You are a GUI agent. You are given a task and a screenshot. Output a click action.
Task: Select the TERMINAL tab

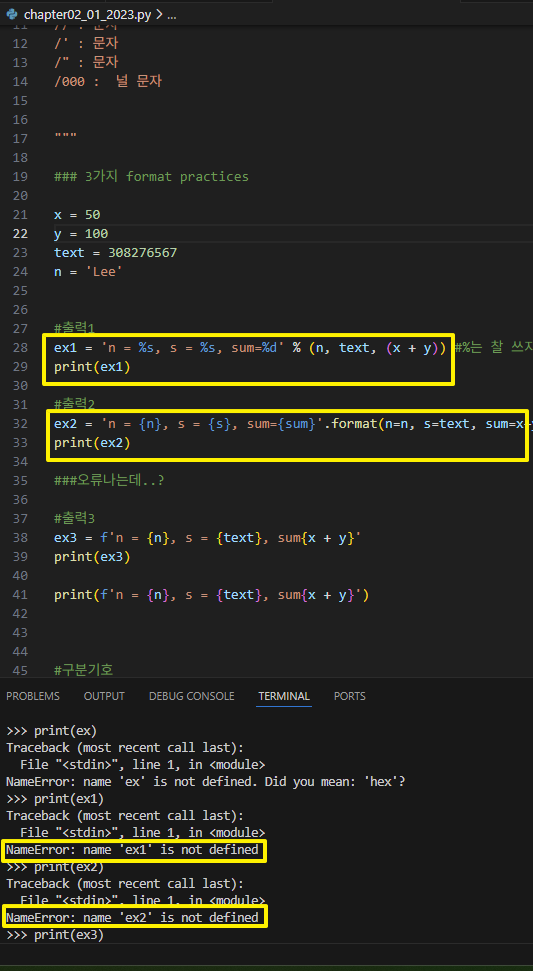tap(284, 696)
